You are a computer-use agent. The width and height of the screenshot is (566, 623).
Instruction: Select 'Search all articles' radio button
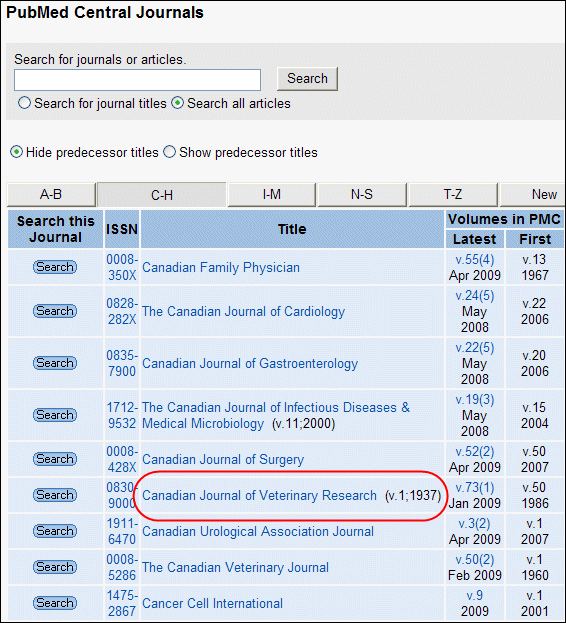pyautogui.click(x=178, y=103)
